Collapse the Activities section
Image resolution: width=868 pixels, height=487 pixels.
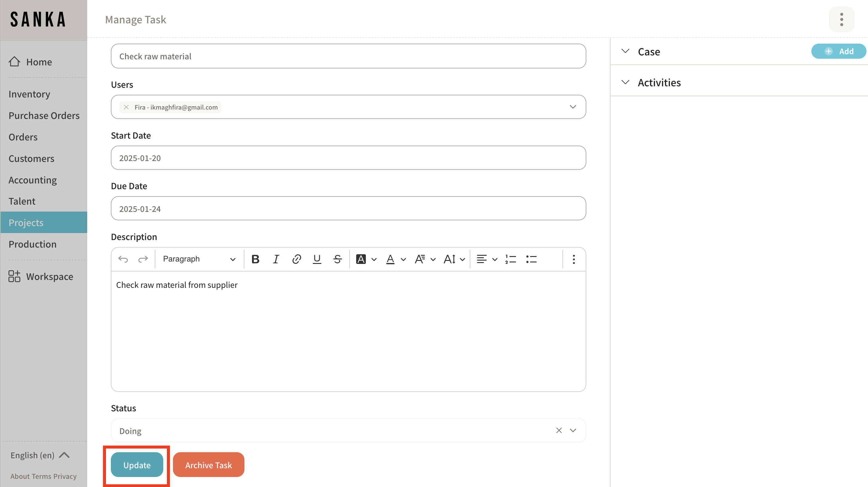(625, 82)
